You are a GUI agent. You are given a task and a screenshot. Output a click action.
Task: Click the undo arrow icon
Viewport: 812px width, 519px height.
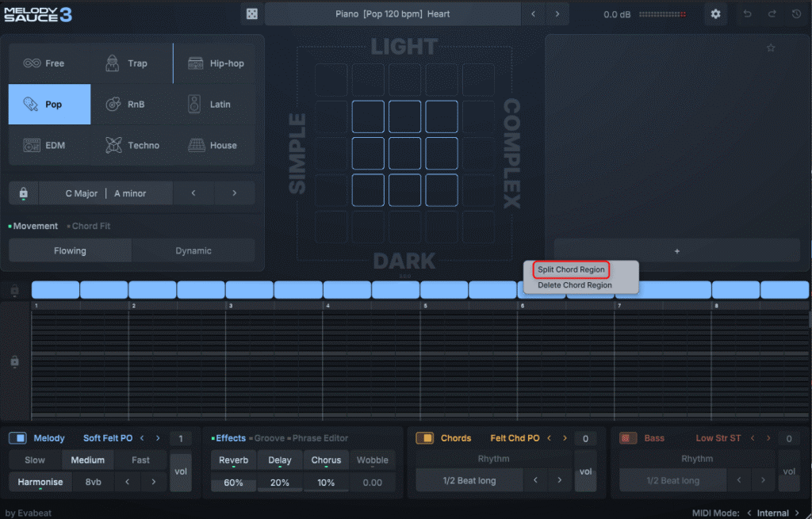(747, 14)
